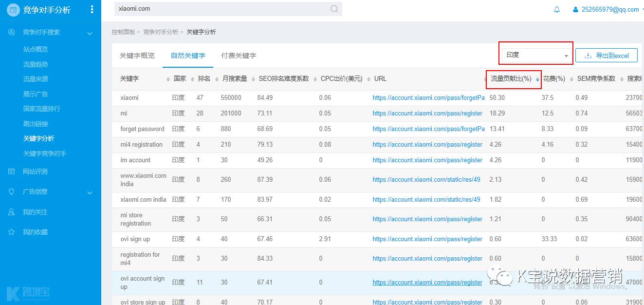The width and height of the screenshot is (644, 305).
Task: Click the sort arrows of the SEM竞争系数 column
Action: tap(622, 79)
